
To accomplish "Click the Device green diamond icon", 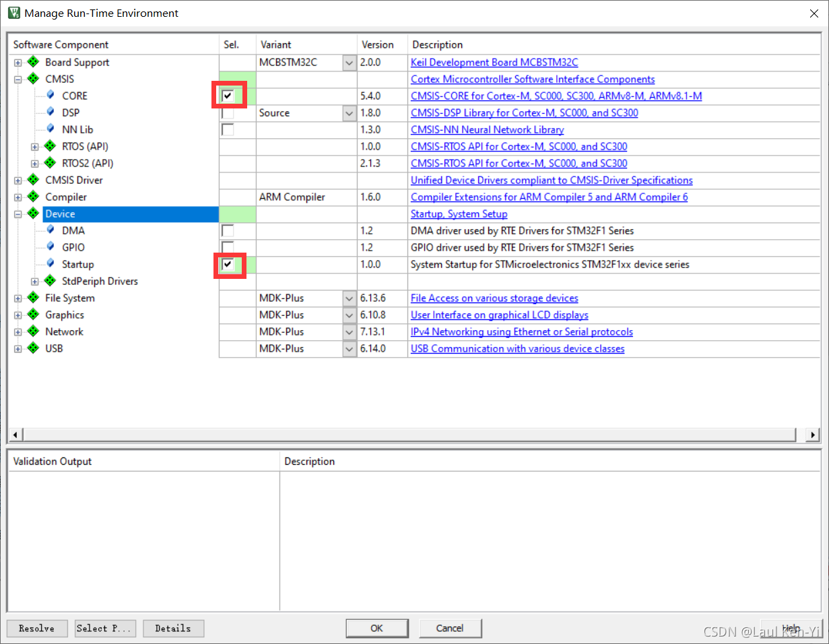I will [33, 214].
